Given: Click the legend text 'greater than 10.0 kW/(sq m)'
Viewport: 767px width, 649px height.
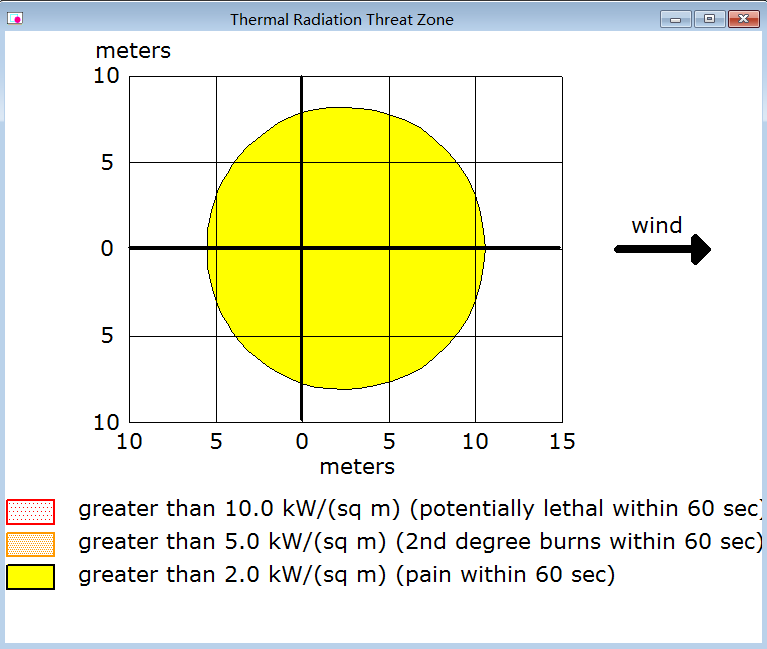Looking at the screenshot, I should coord(239,509).
